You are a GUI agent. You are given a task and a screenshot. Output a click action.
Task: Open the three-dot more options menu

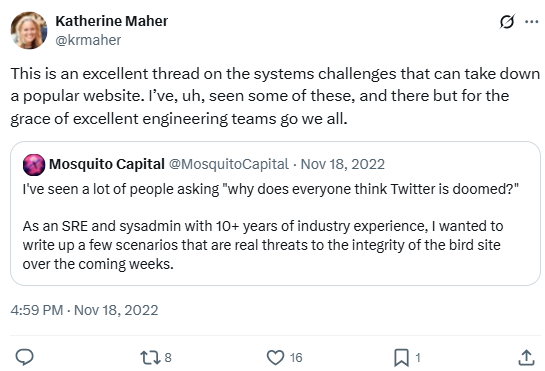[531, 22]
